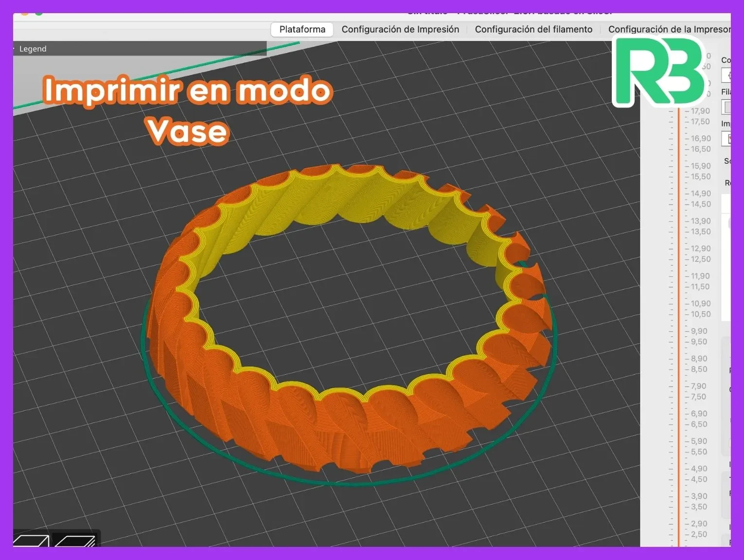The height and width of the screenshot is (560, 744).
Task: Click the 5,90 layer height mark
Action: pyautogui.click(x=699, y=441)
